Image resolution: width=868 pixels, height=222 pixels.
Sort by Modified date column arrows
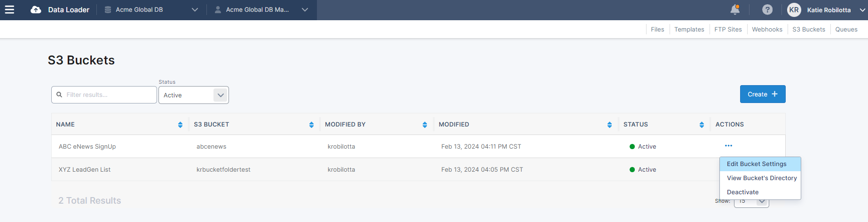609,125
